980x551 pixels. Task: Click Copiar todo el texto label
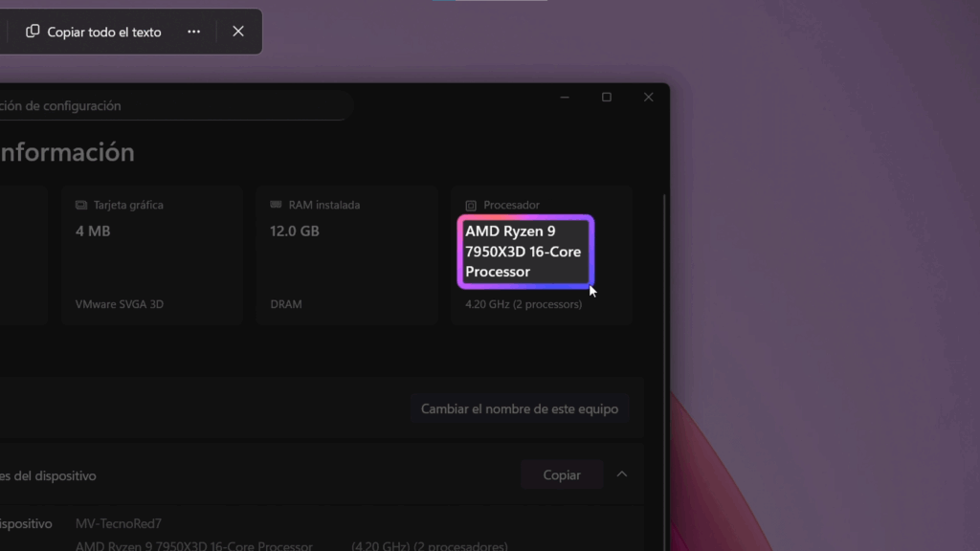point(104,32)
